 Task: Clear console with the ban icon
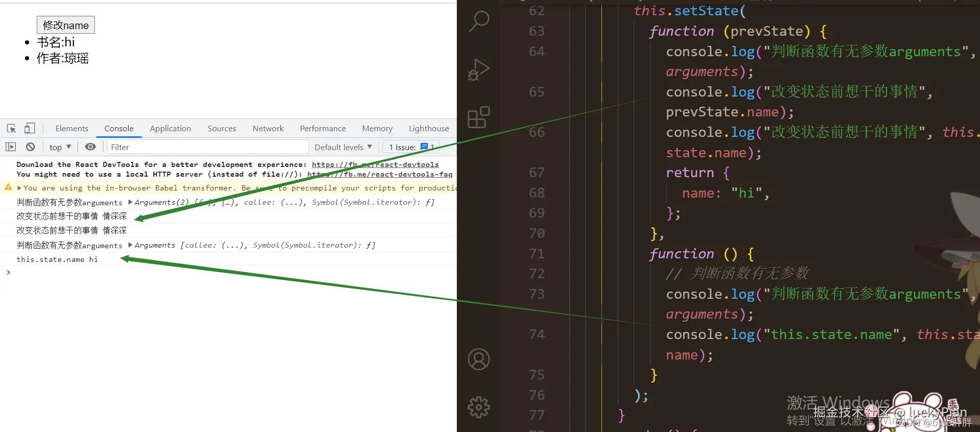31,147
